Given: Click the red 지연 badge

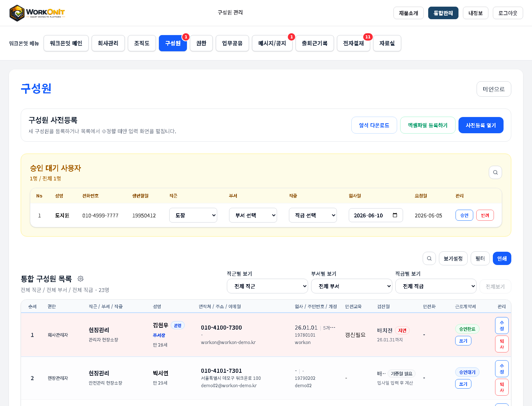Looking at the screenshot, I should (x=402, y=330).
